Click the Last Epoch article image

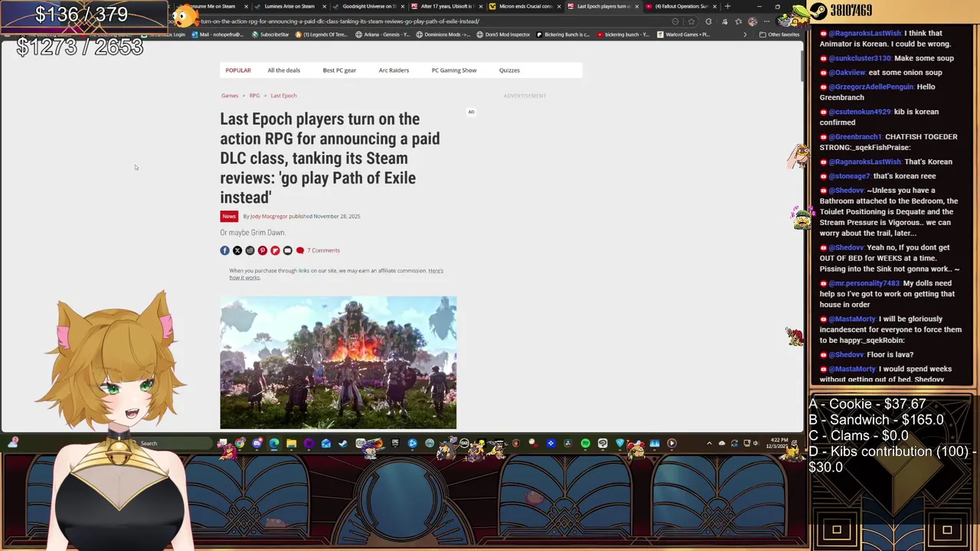tap(338, 363)
